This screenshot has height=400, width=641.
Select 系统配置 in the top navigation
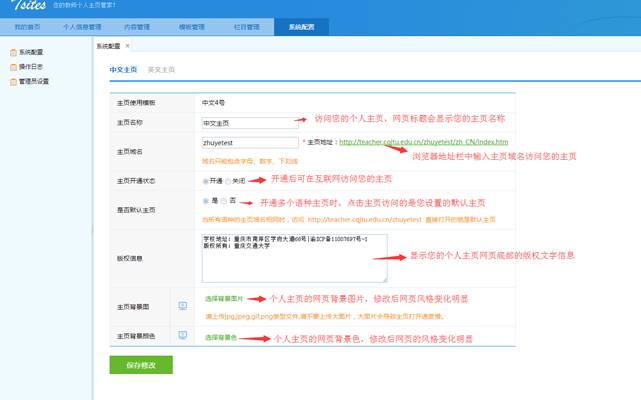(x=301, y=27)
